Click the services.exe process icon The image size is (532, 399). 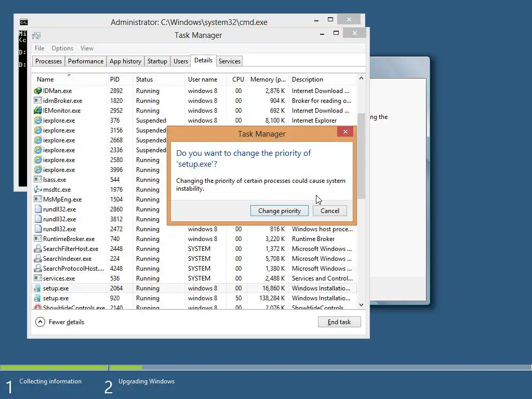coord(37,278)
